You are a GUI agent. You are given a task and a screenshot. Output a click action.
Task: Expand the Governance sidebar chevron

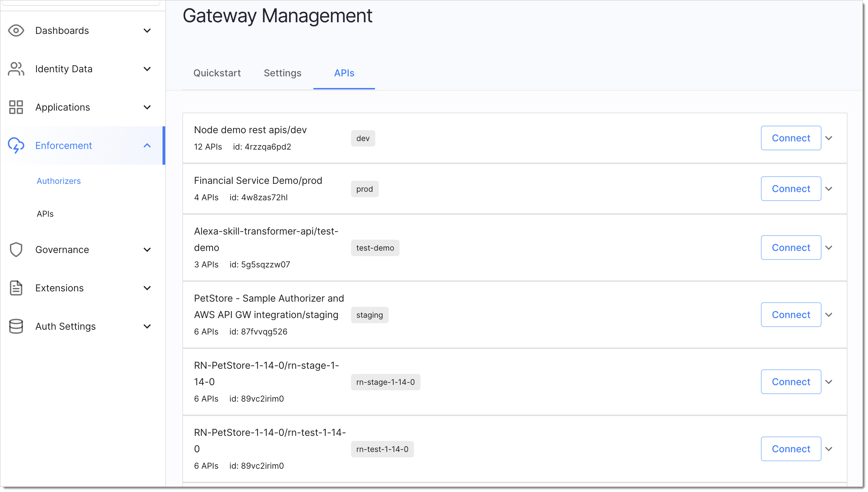coord(147,250)
